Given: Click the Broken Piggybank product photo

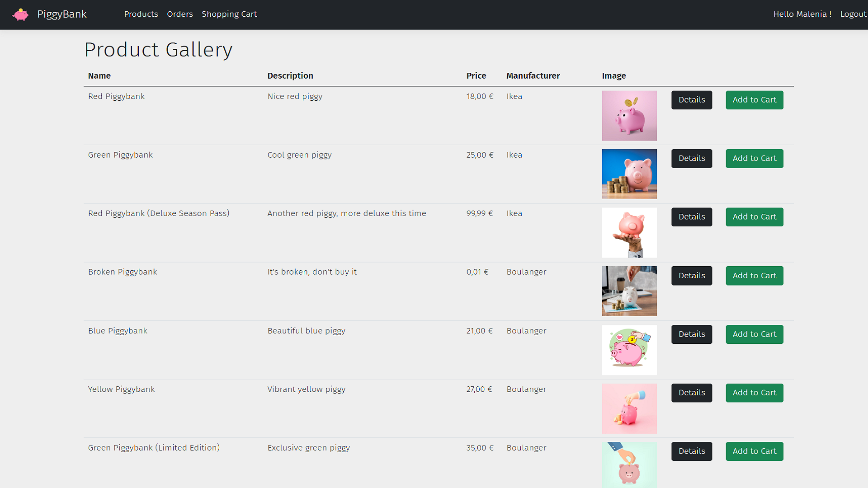Looking at the screenshot, I should point(629,291).
